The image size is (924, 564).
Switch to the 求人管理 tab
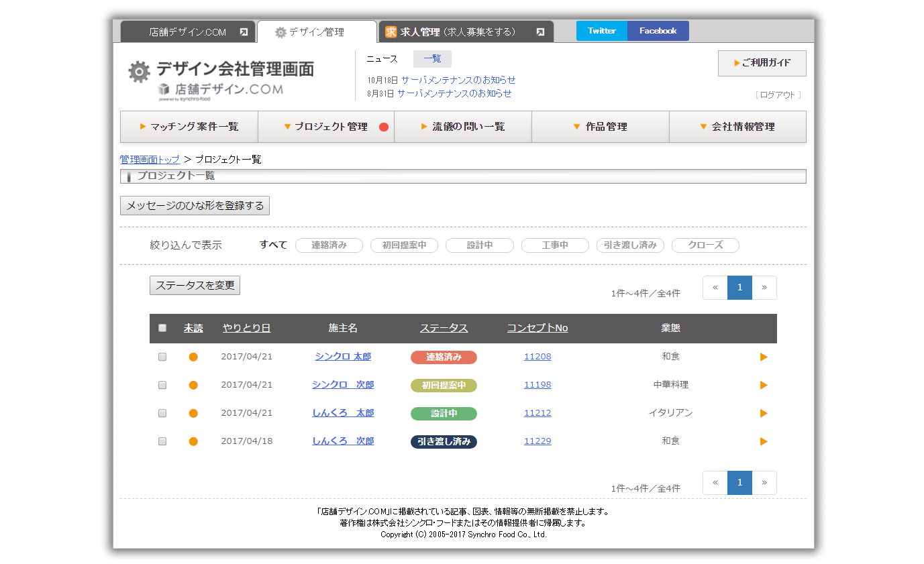[x=456, y=32]
